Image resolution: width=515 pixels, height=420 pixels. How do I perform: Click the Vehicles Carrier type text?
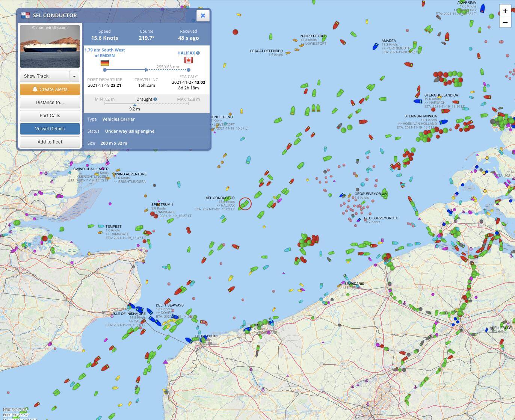click(x=118, y=119)
